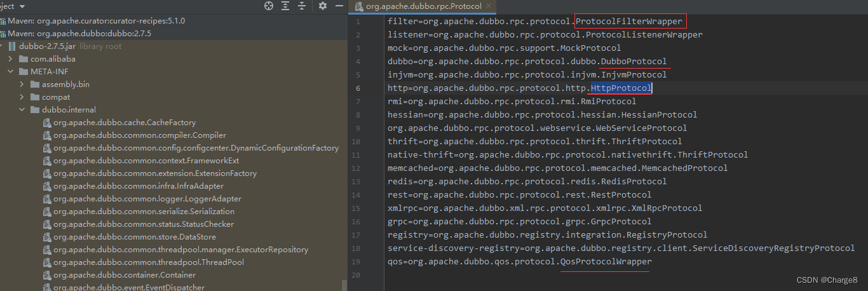Click the META-INF folder icon
This screenshot has width=868, height=291.
click(x=24, y=72)
